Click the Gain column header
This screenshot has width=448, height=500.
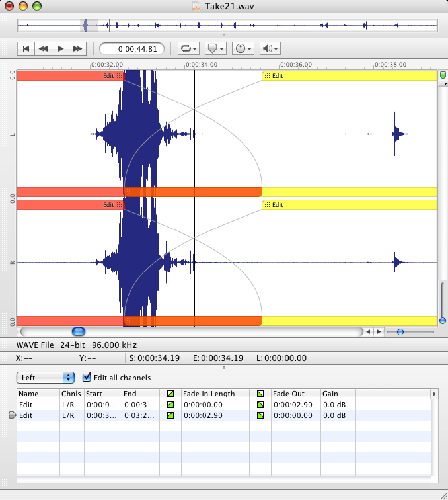(337, 394)
